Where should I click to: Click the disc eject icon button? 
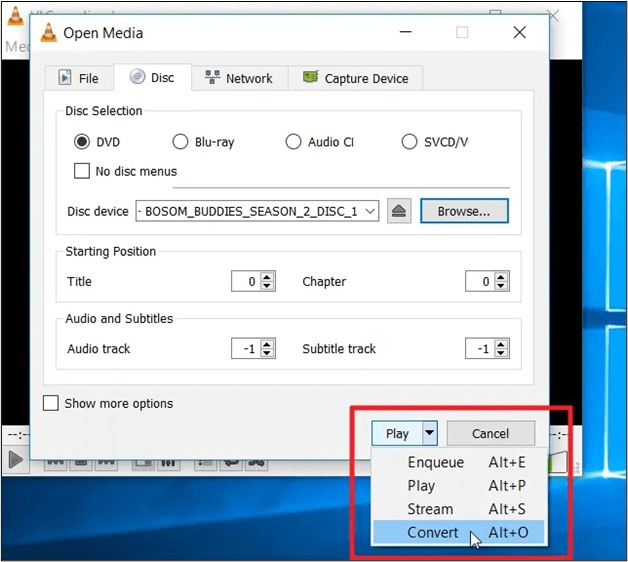point(399,211)
